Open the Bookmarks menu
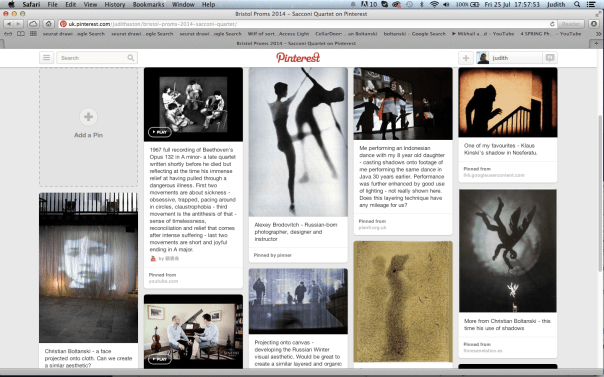The height and width of the screenshot is (377, 604). [x=148, y=4]
